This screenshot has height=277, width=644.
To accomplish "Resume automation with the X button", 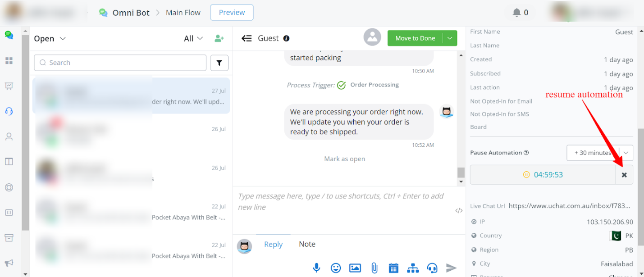I will coord(624,175).
